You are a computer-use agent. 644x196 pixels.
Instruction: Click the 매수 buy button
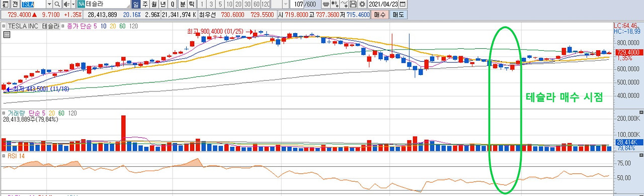pos(380,15)
